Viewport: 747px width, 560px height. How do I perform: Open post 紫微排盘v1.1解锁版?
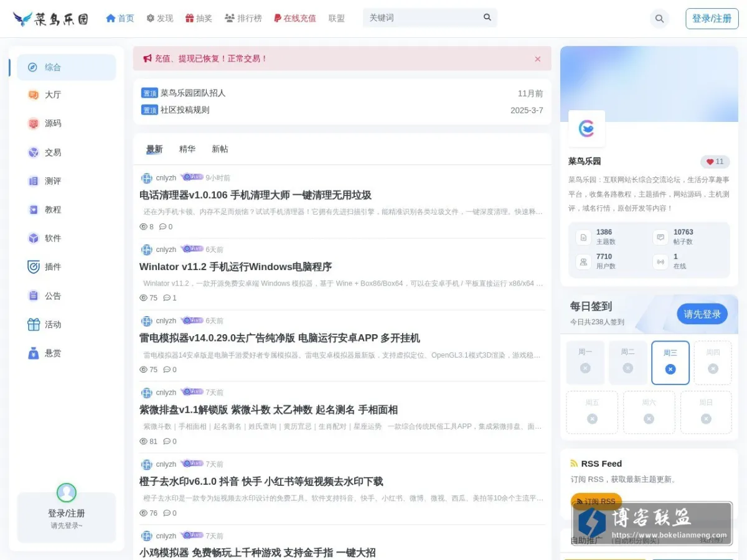coord(268,410)
